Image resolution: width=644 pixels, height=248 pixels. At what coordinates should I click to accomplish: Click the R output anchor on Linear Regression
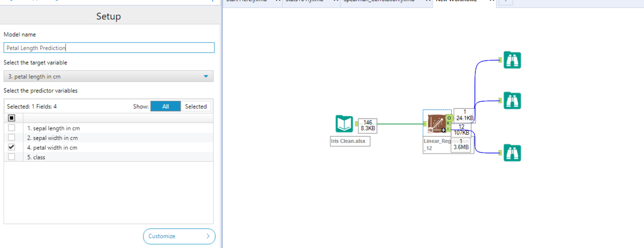(x=448, y=124)
